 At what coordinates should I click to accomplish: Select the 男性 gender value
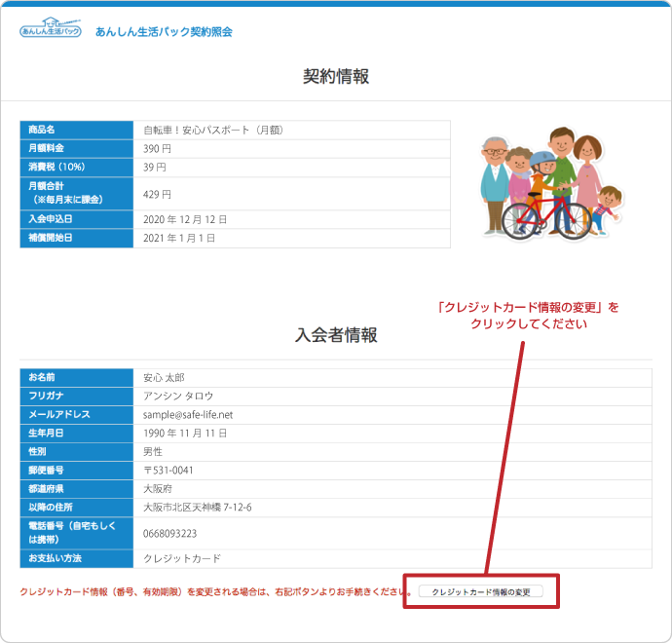pyautogui.click(x=153, y=452)
